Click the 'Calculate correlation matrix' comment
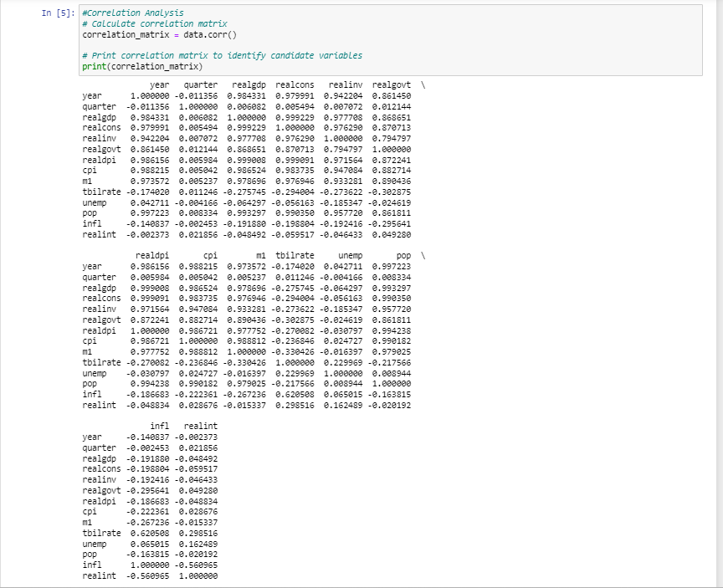Viewport: 723px width, 588px height. point(155,23)
